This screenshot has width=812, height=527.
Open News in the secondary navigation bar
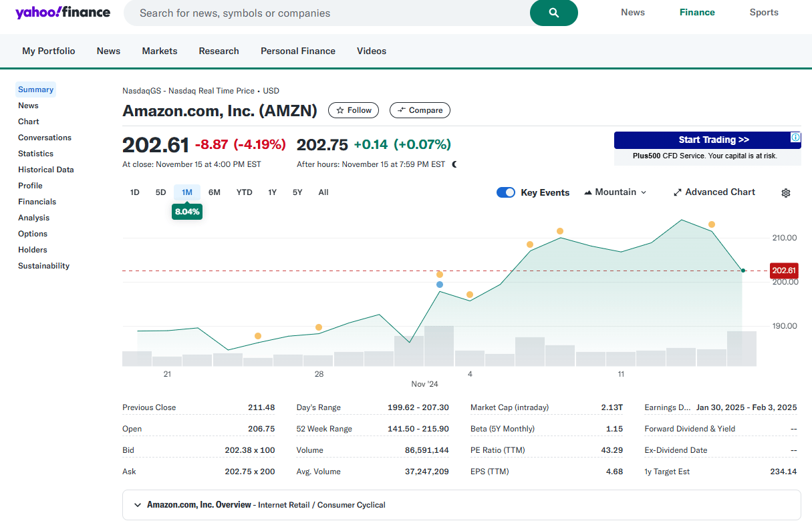tap(108, 51)
